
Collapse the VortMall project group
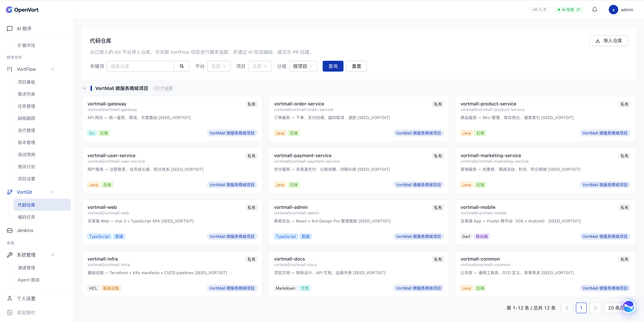pos(85,88)
